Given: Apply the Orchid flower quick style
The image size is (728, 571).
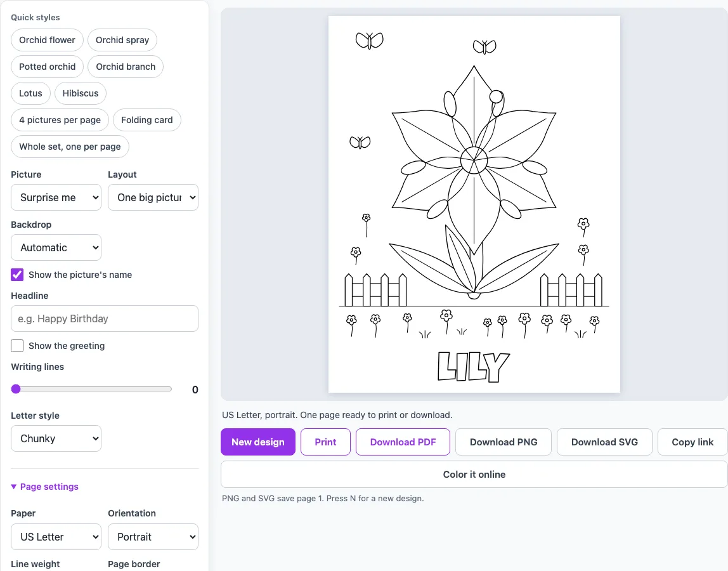Looking at the screenshot, I should (x=47, y=40).
